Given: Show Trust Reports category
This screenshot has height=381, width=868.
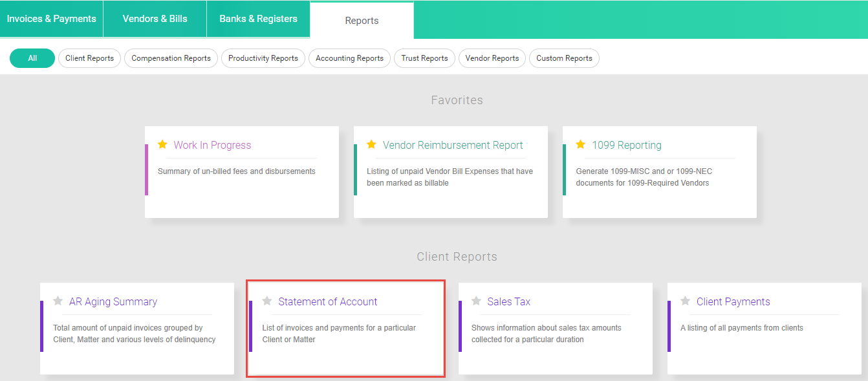Looking at the screenshot, I should click(424, 58).
